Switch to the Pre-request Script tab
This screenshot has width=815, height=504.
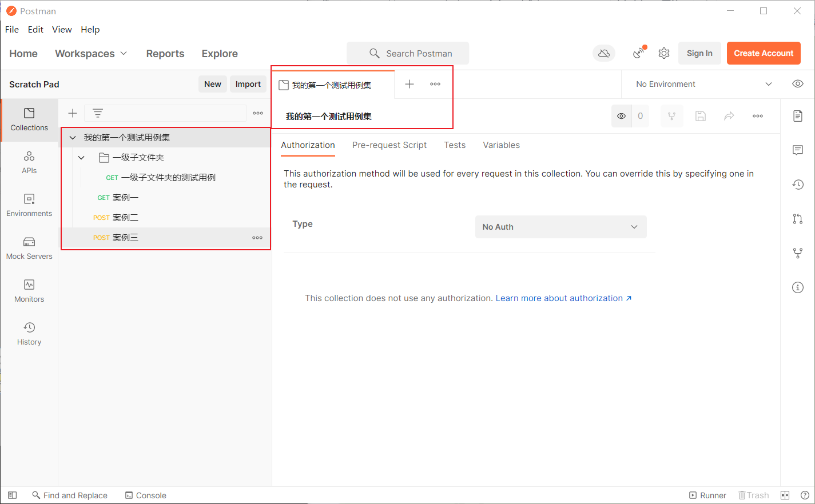pos(389,145)
